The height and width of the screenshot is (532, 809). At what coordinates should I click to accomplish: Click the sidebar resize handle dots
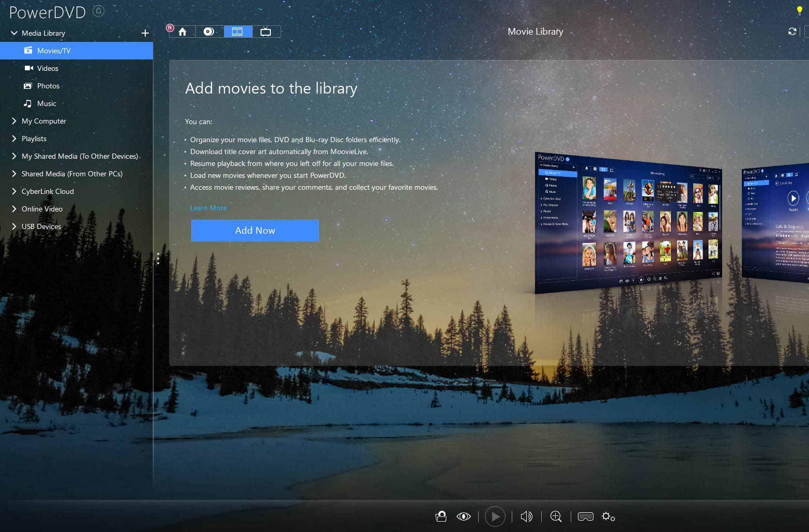point(158,259)
